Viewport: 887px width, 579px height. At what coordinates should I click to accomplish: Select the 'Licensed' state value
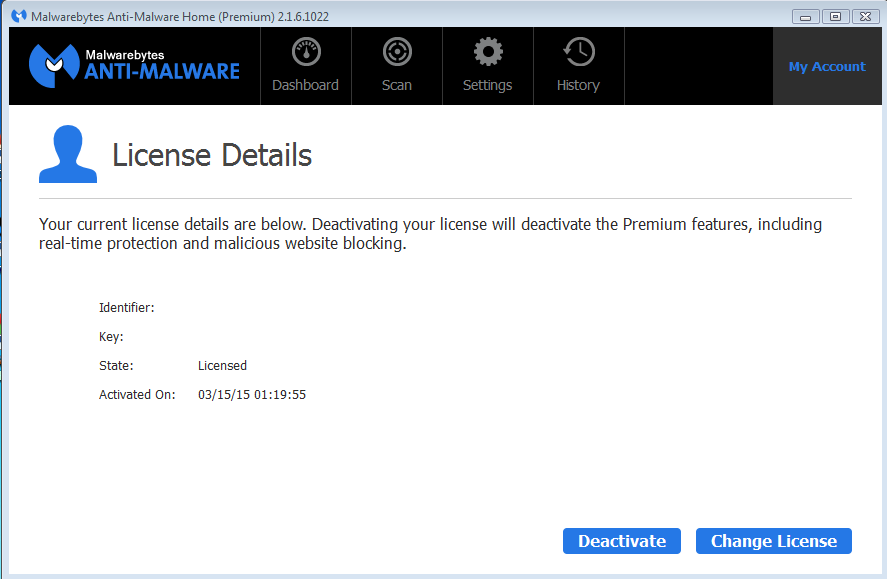tap(222, 366)
